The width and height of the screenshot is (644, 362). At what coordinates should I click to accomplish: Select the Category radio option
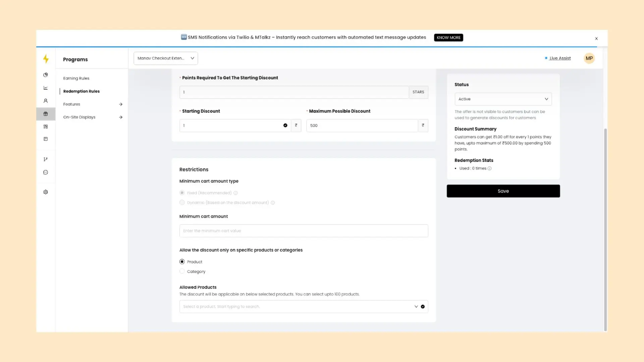click(182, 271)
